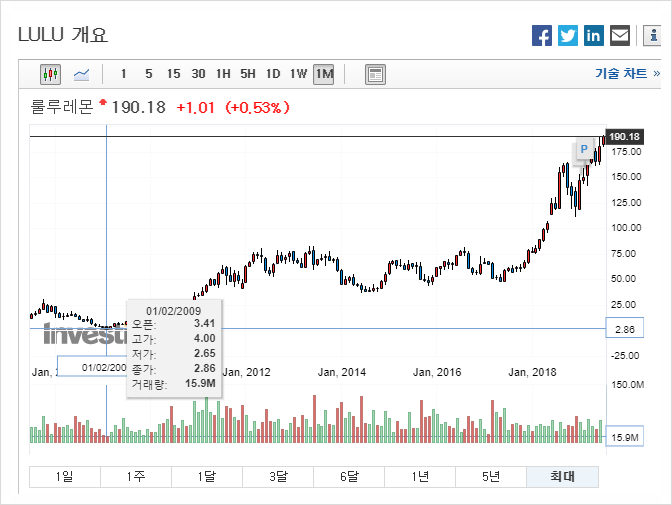This screenshot has height=505, width=672.
Task: Open the news panel icon
Action: (375, 75)
